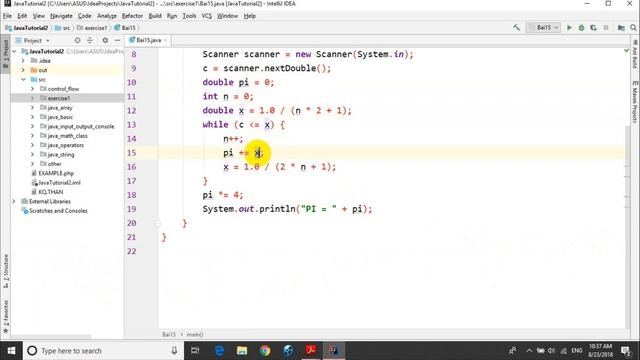
Task: Expand the out folder
Action: click(23, 70)
